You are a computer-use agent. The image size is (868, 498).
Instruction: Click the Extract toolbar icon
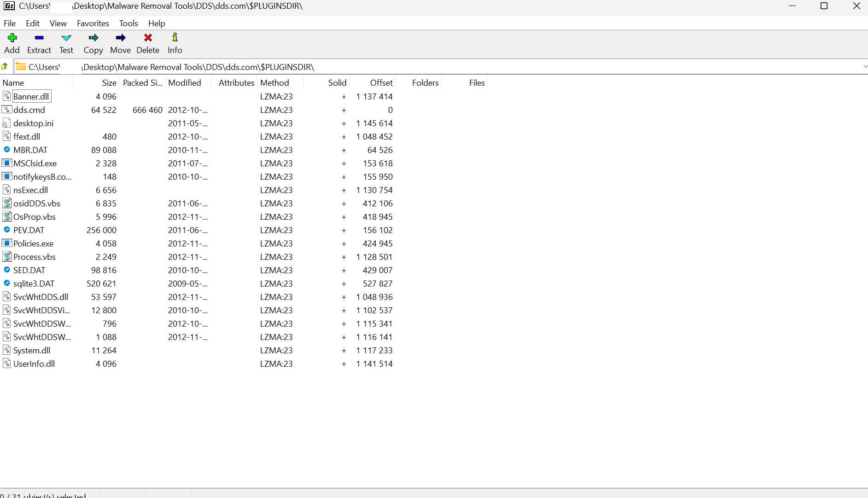point(39,38)
